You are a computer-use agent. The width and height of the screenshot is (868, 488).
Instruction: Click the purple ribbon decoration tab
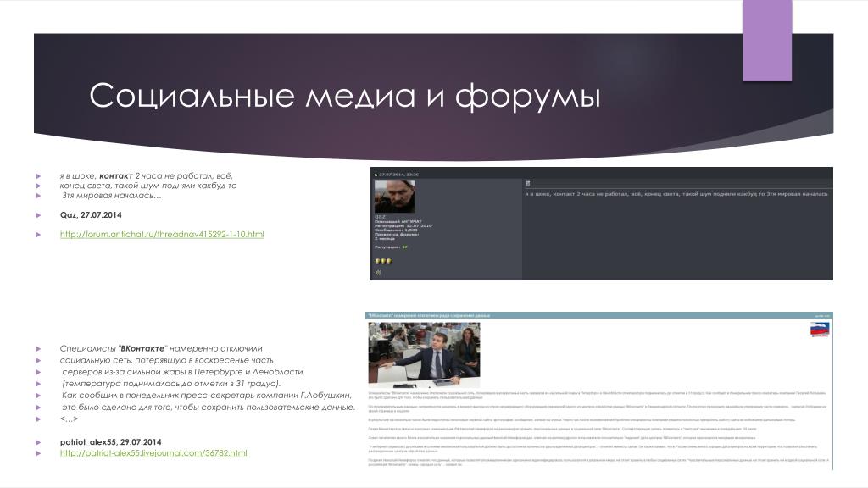tap(767, 41)
